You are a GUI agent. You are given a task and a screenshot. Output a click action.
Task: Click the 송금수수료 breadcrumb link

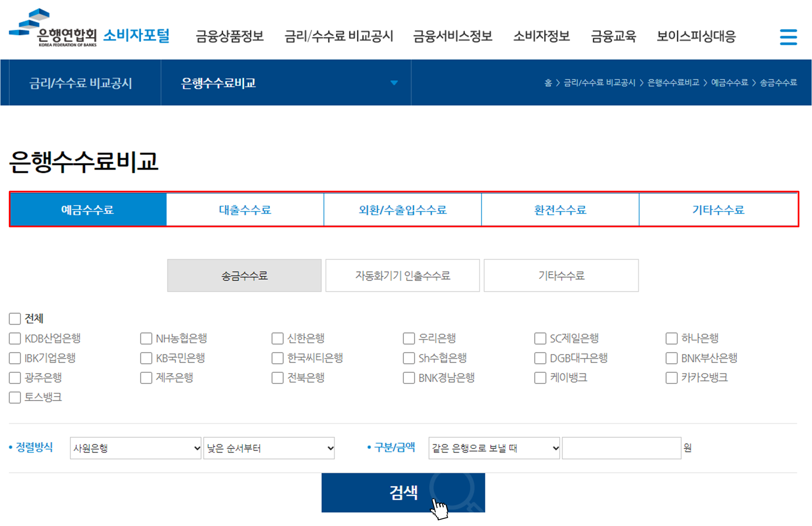(x=778, y=83)
